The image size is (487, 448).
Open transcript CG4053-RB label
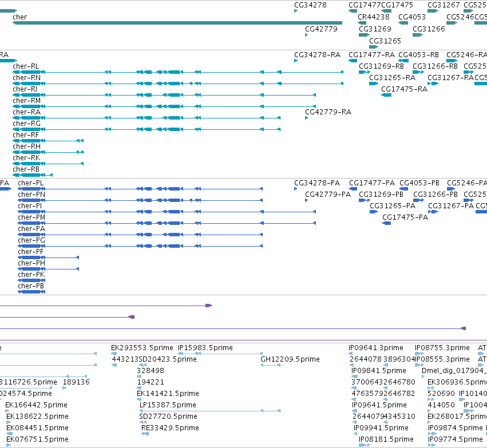coord(418,55)
